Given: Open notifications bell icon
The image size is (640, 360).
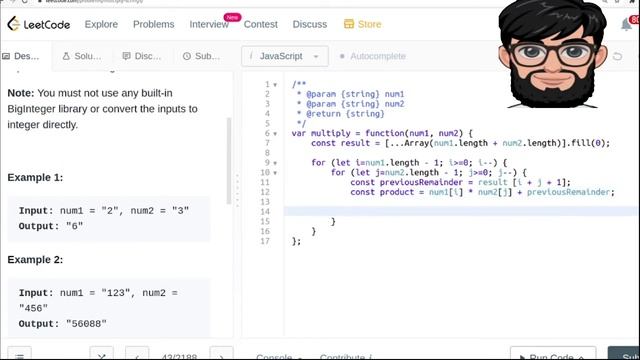Looking at the screenshot, I should 627,24.
